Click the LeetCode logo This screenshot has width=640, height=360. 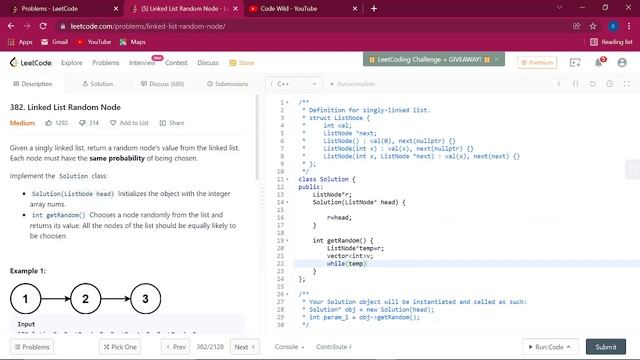tap(31, 62)
